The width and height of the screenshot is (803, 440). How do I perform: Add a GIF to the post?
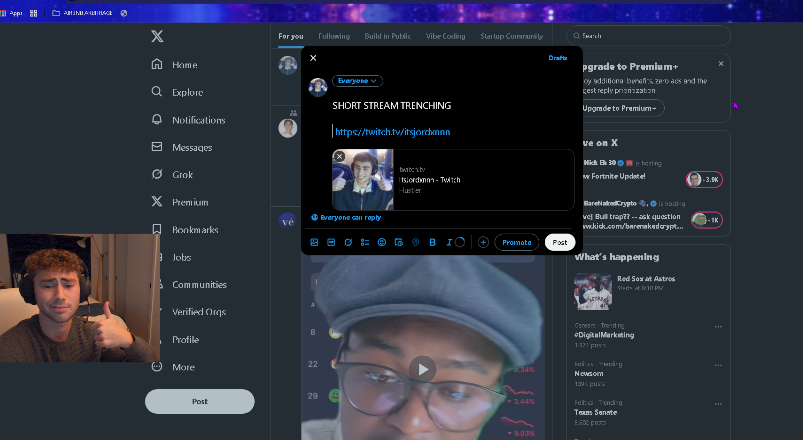(x=331, y=242)
